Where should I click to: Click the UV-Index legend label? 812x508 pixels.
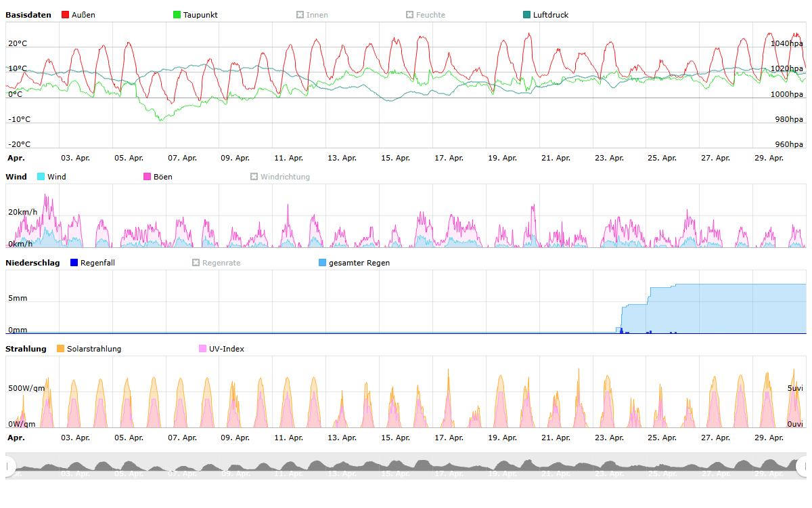[226, 349]
